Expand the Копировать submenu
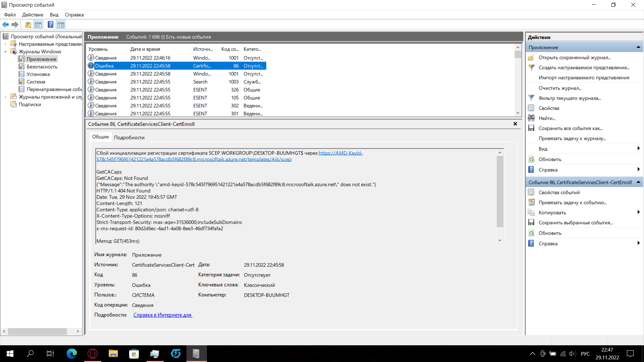The height and width of the screenshot is (362, 644). click(639, 212)
